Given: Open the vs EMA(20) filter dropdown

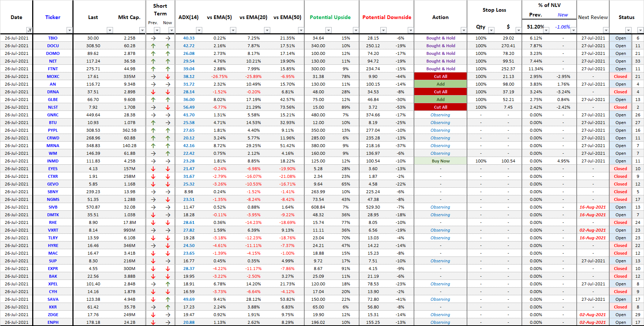Looking at the screenshot, I should [x=267, y=30].
